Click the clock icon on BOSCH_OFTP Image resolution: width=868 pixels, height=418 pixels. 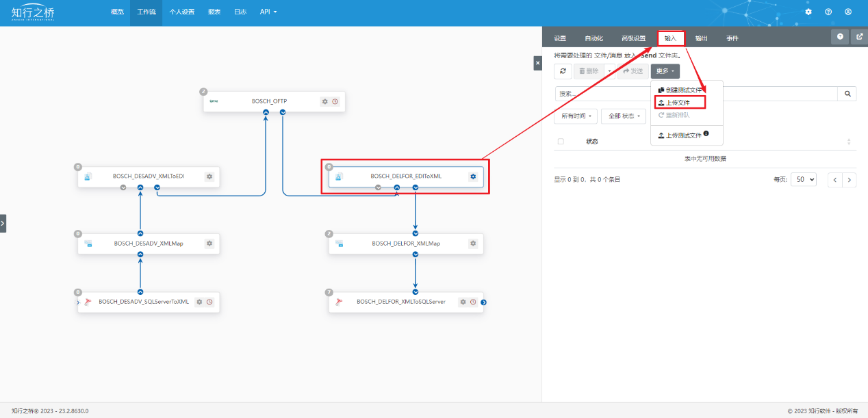pyautogui.click(x=335, y=101)
